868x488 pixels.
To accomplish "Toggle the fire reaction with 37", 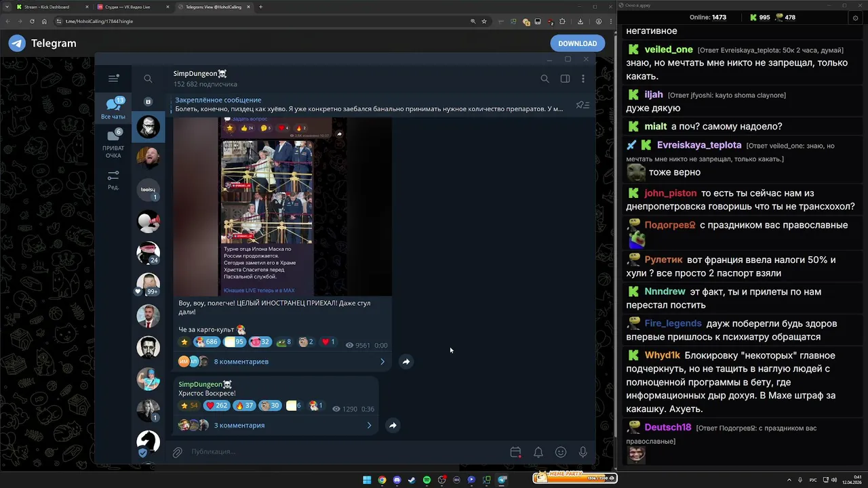I will click(243, 406).
